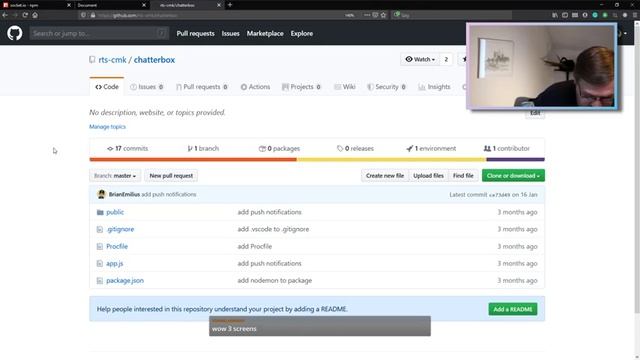Click Upload files button
The width and height of the screenshot is (640, 360).
(x=428, y=176)
